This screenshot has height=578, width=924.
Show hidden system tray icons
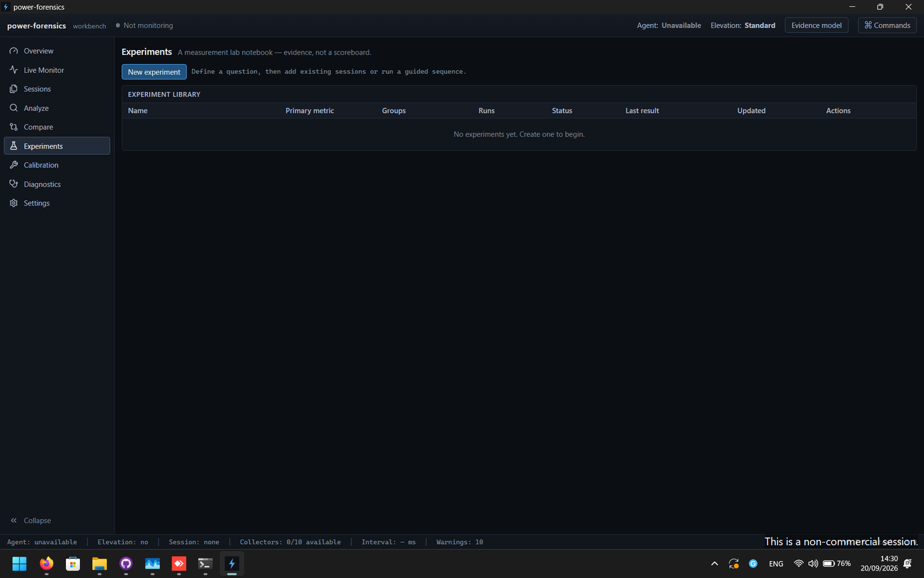(715, 564)
